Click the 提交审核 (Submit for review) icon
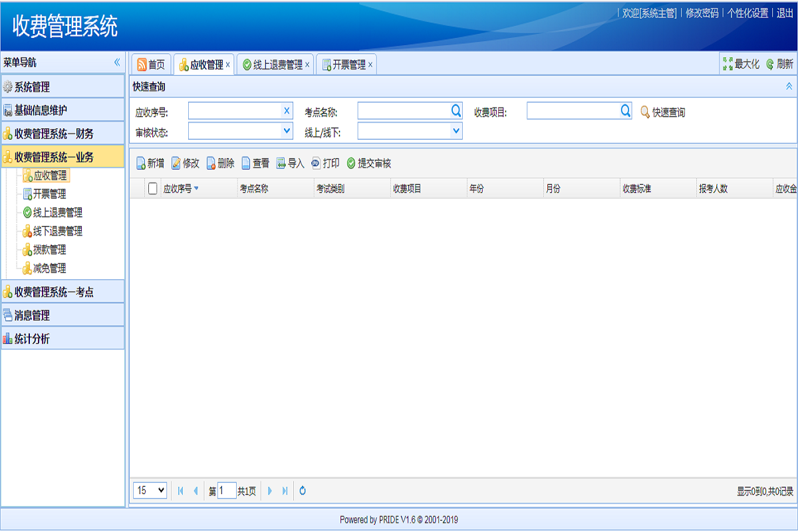This screenshot has width=798, height=532. 351,164
